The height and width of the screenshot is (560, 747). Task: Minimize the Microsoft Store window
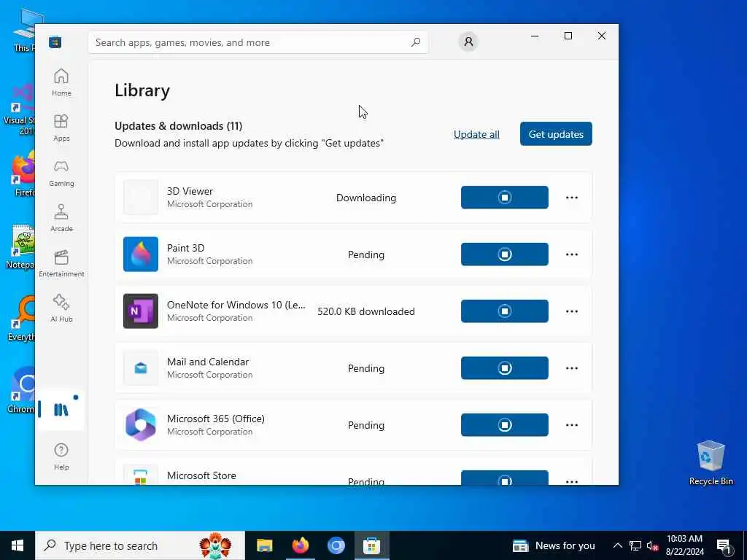[x=535, y=36]
